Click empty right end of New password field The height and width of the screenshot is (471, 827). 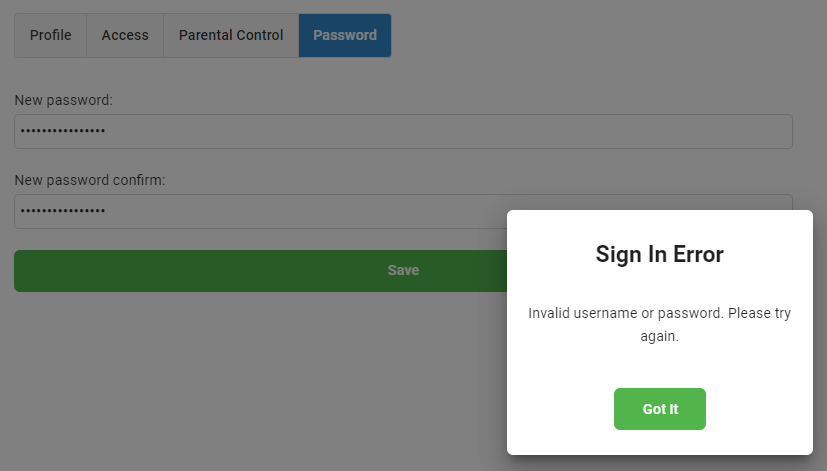[x=740, y=131]
